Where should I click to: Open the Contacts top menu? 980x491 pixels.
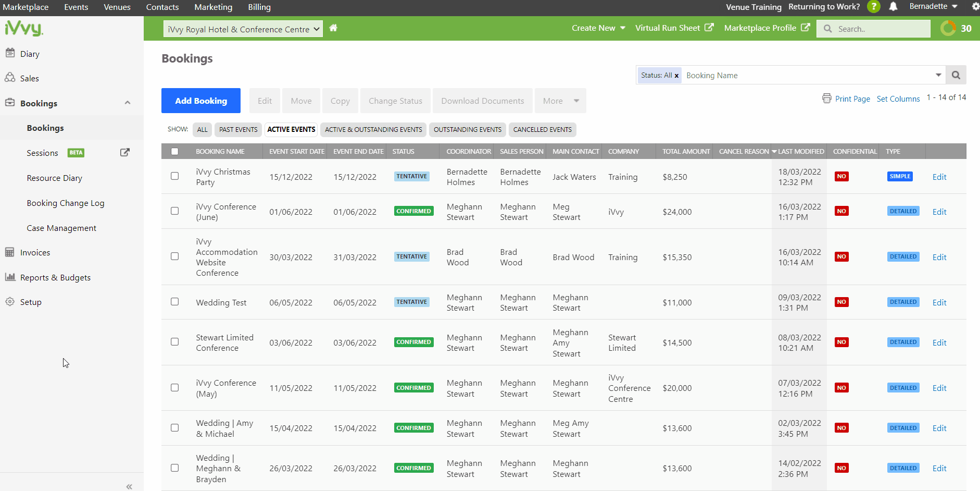(x=162, y=7)
